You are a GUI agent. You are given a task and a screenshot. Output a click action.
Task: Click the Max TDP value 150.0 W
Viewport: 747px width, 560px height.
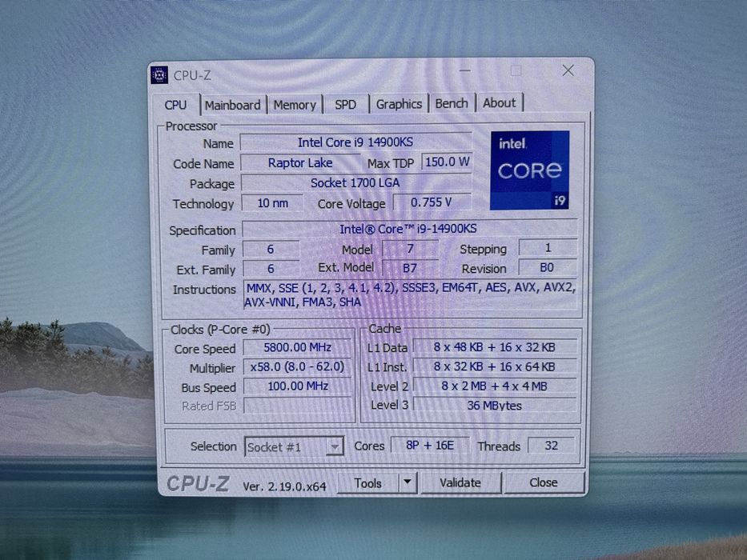pos(447,162)
